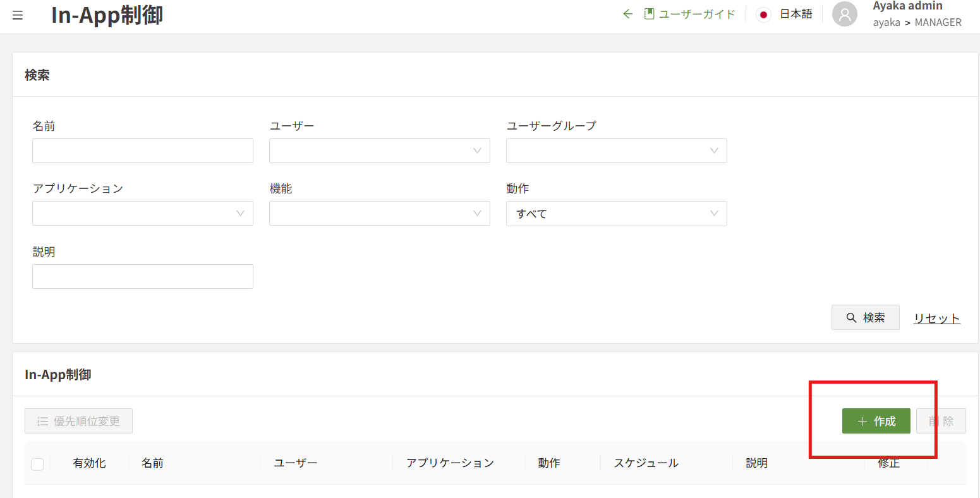This screenshot has width=980, height=498.
Task: Click the user profile avatar icon
Action: click(x=844, y=15)
